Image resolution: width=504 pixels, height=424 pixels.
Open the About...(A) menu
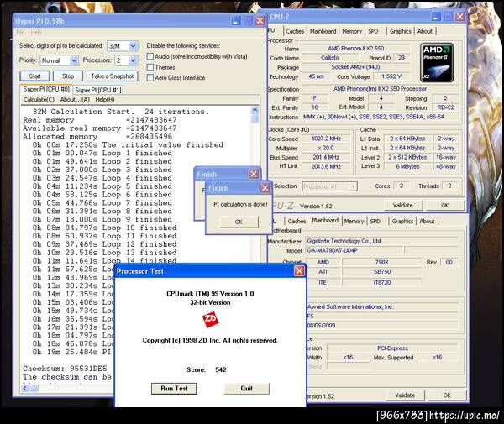click(x=75, y=100)
